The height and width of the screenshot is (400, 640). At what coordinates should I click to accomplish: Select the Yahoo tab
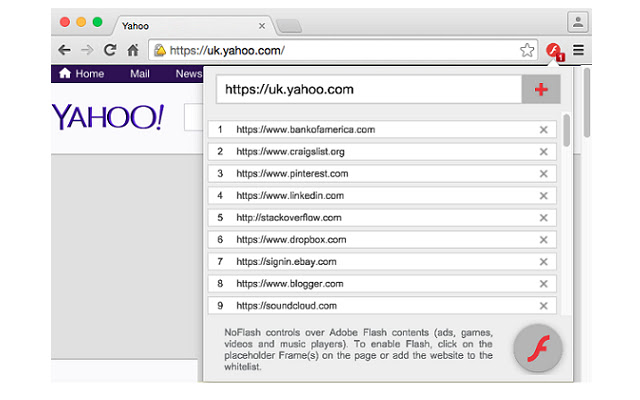192,26
